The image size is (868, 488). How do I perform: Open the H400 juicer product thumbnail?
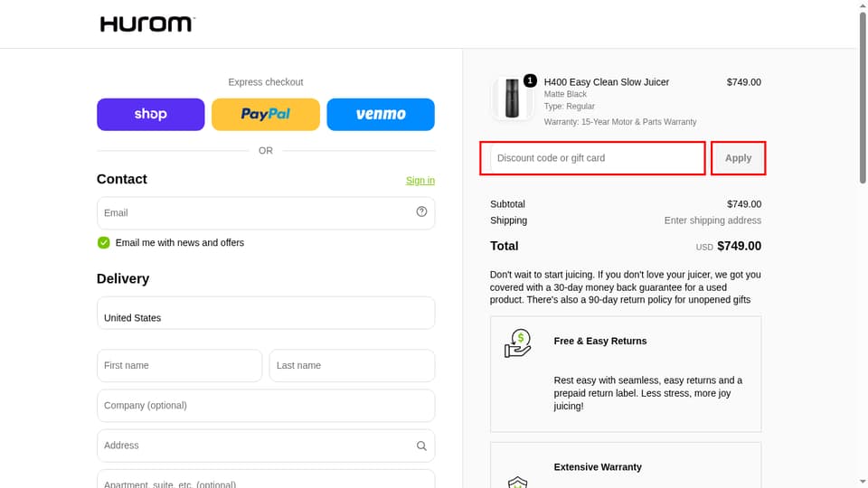(x=512, y=99)
